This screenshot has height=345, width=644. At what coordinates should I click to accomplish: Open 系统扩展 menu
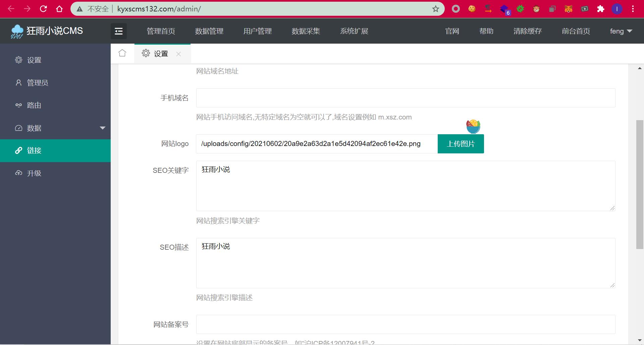coord(354,31)
